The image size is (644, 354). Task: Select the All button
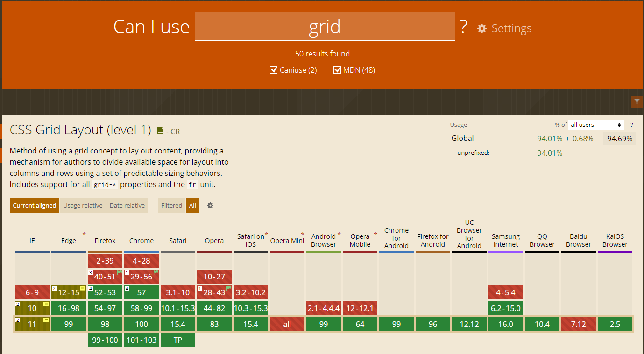[192, 205]
